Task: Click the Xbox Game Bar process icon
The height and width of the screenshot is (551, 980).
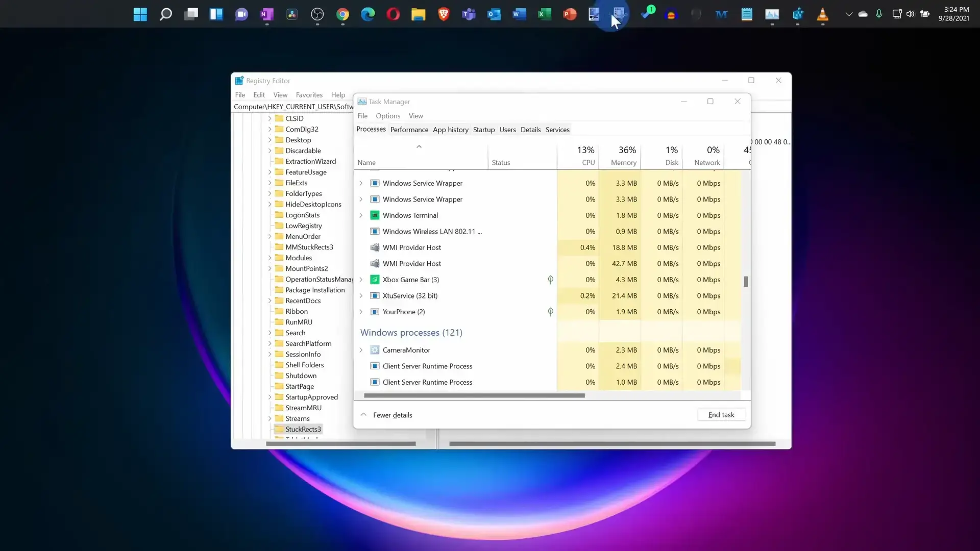Action: (375, 280)
